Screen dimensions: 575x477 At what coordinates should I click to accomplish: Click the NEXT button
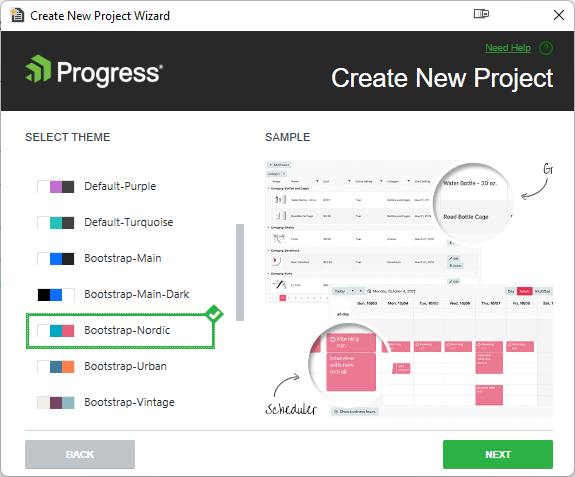498,454
